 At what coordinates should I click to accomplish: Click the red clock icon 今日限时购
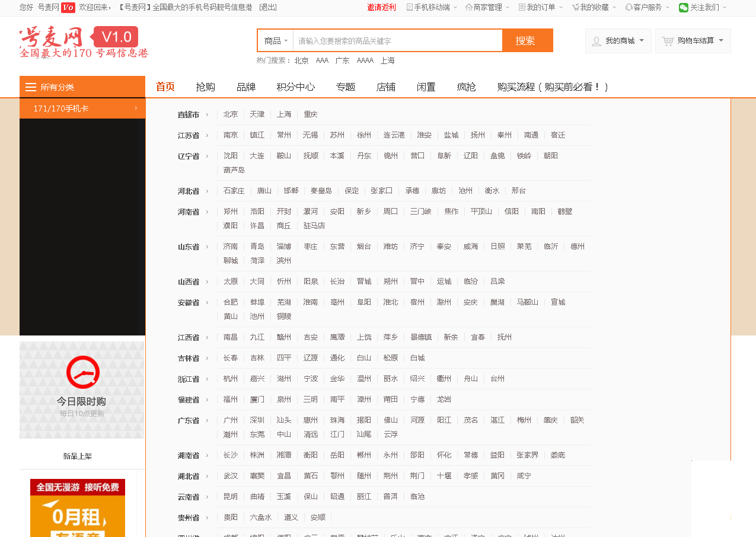(x=82, y=372)
